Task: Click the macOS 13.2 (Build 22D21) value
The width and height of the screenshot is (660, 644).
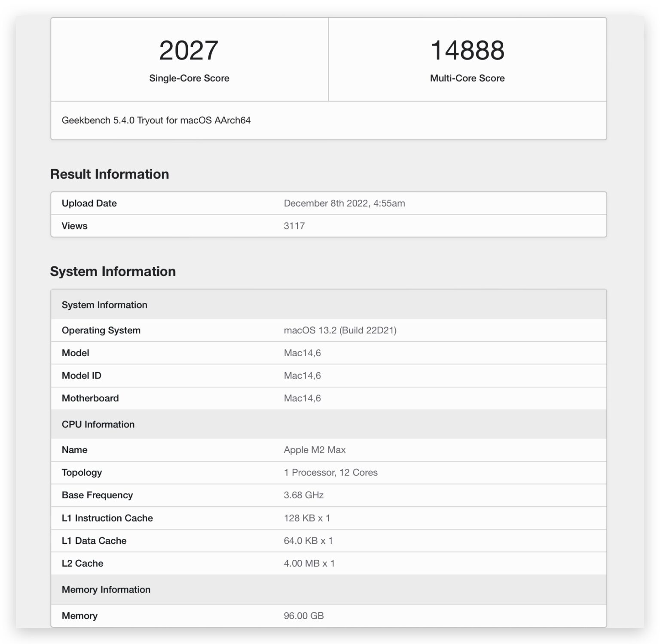Action: (x=340, y=330)
